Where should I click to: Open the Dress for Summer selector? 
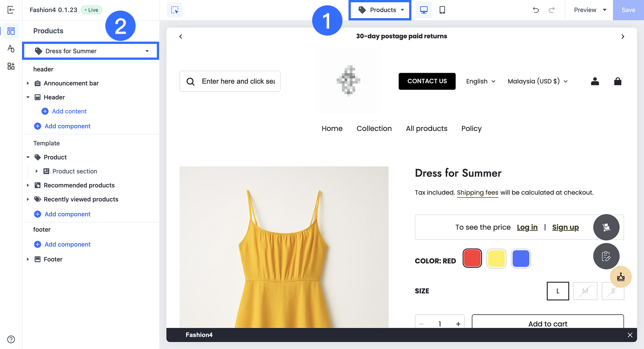tap(90, 51)
